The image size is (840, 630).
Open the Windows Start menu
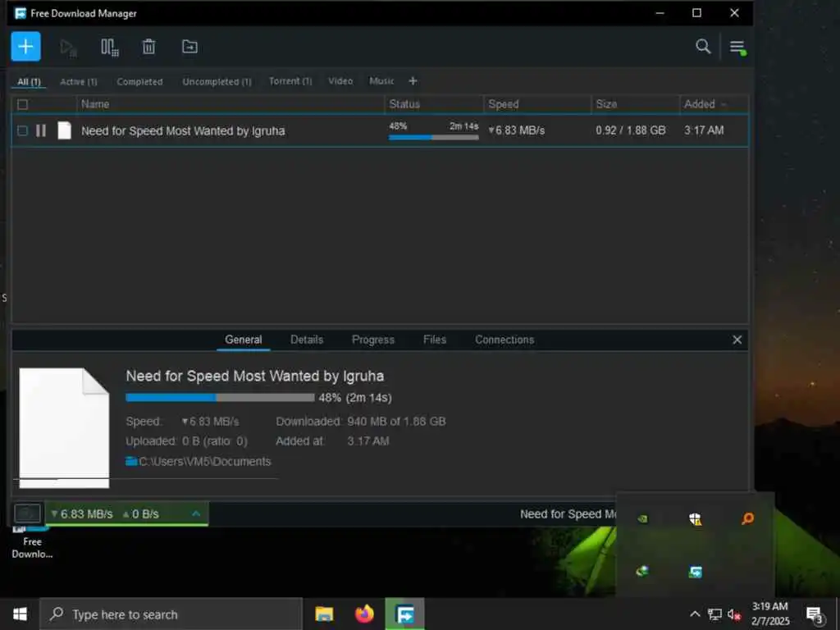click(20, 614)
